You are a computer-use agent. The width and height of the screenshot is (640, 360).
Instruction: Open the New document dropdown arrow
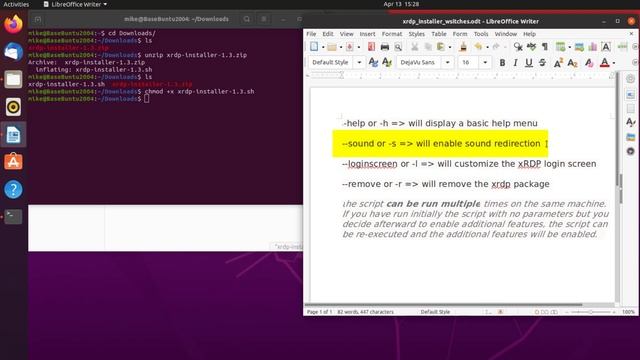323,47
